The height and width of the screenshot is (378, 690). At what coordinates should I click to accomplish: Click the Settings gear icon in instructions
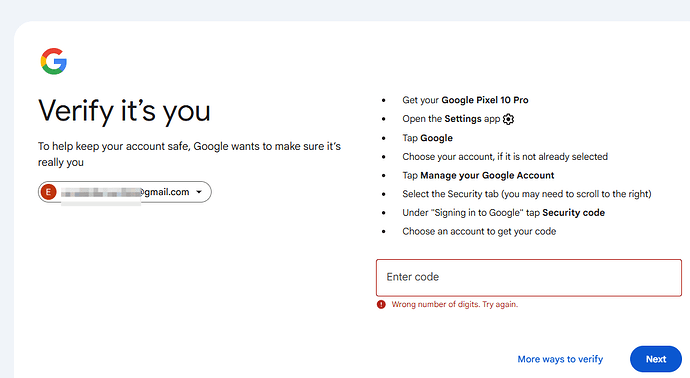coord(508,119)
